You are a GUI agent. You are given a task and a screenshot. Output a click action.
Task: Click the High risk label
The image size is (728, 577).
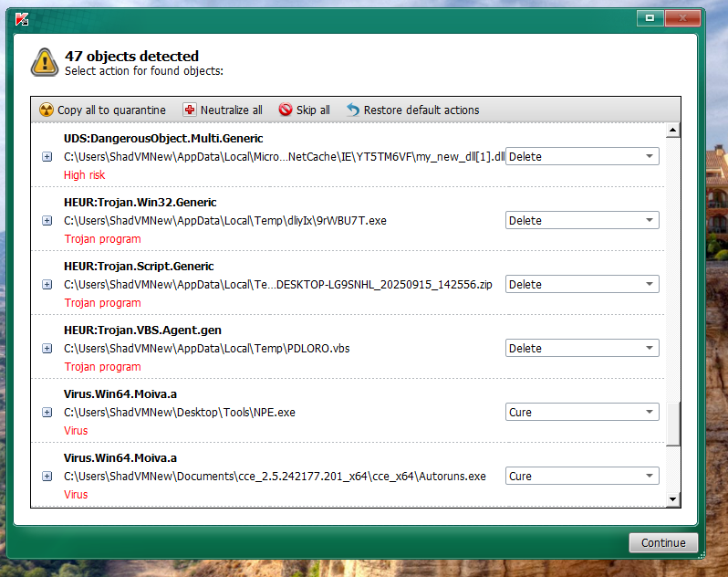coord(85,175)
